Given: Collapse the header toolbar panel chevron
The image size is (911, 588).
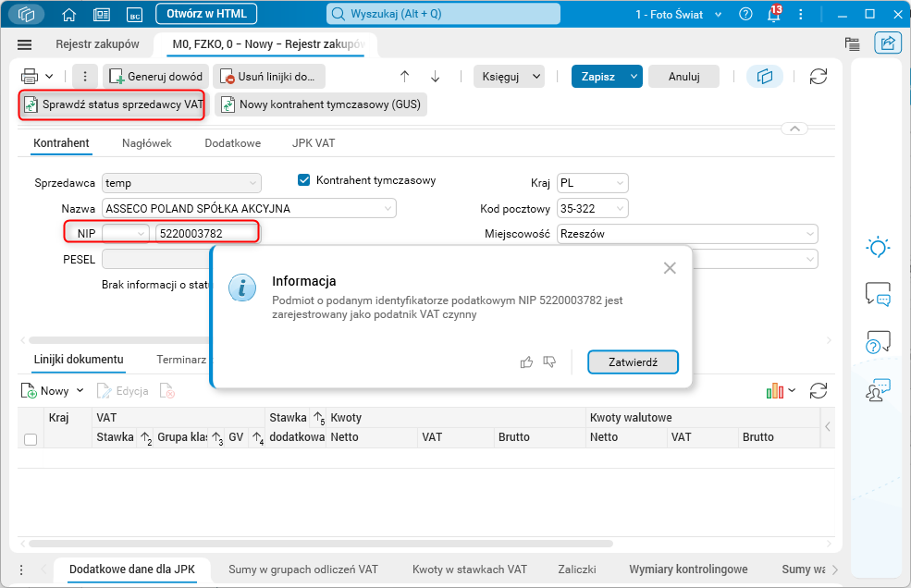Looking at the screenshot, I should click(794, 129).
